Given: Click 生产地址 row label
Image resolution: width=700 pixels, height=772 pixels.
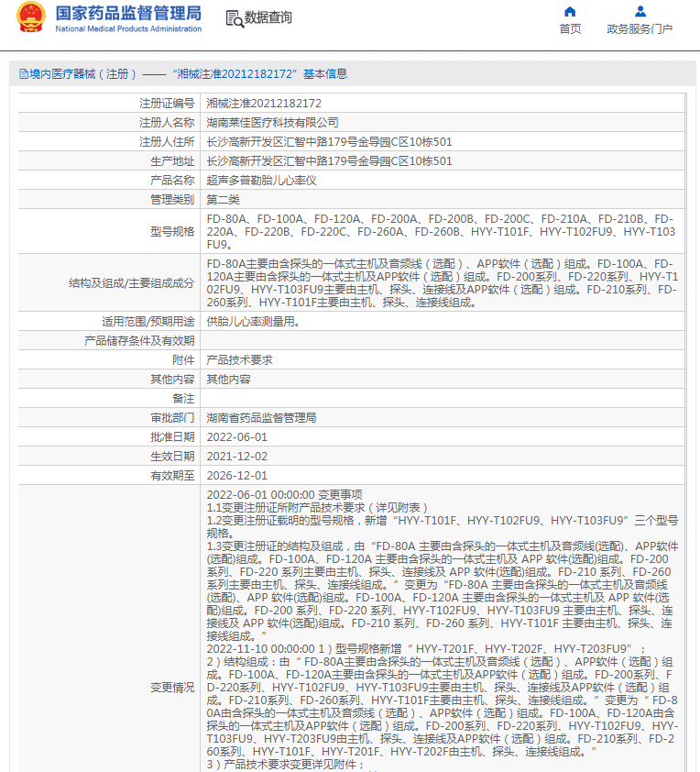Looking at the screenshot, I should click(172, 161).
